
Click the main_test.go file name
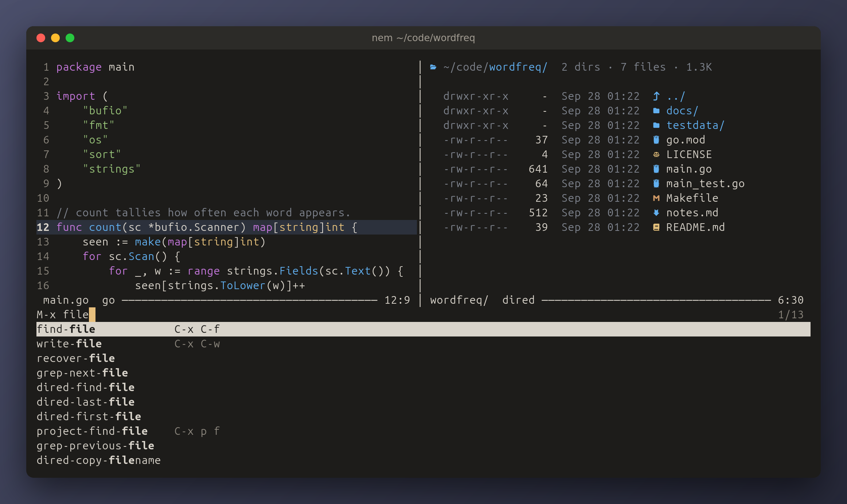(x=705, y=184)
